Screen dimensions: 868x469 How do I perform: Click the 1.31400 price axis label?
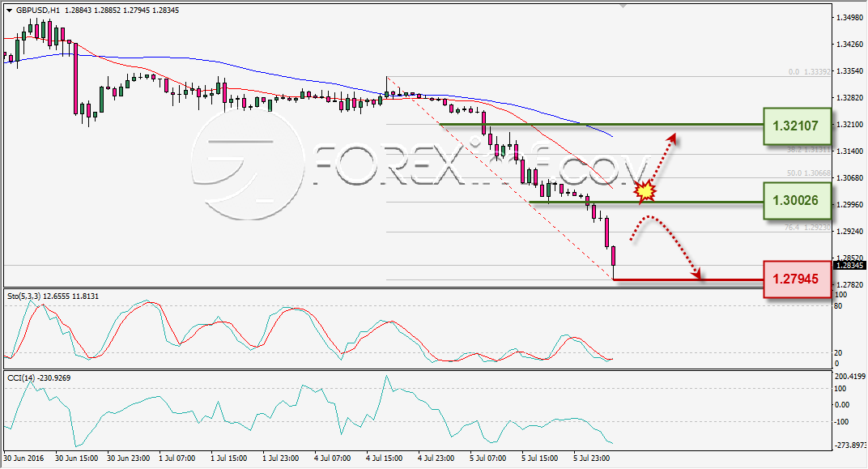pos(849,151)
